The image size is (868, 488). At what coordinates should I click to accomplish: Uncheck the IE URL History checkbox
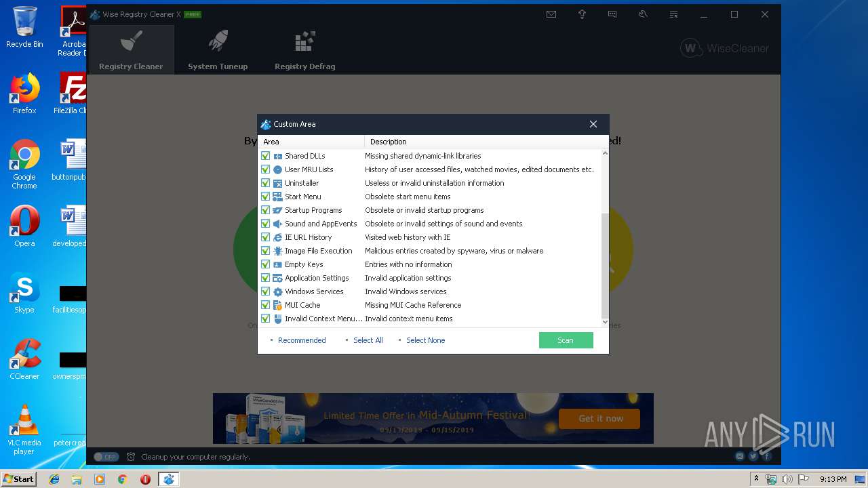[x=266, y=237]
